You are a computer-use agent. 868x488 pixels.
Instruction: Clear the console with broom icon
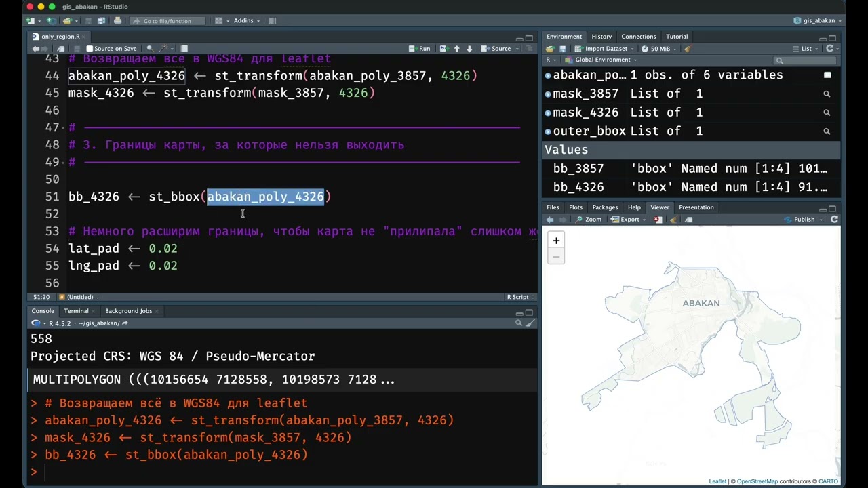click(530, 323)
